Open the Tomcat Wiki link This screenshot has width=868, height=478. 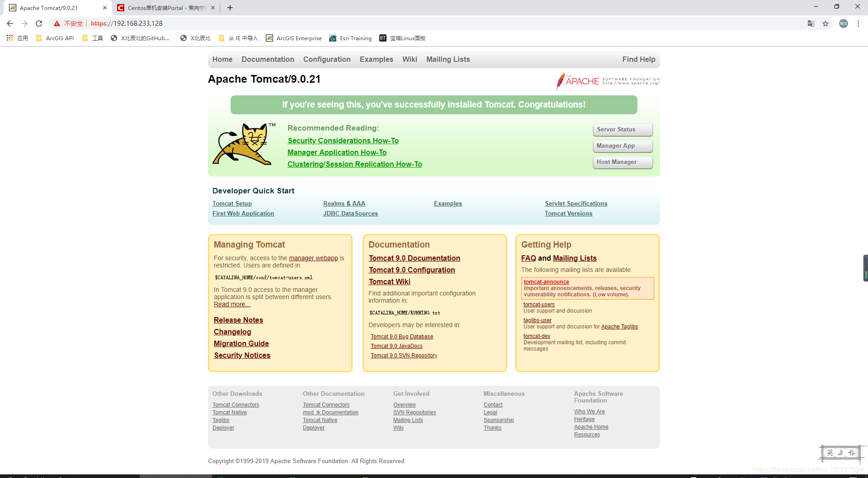390,282
